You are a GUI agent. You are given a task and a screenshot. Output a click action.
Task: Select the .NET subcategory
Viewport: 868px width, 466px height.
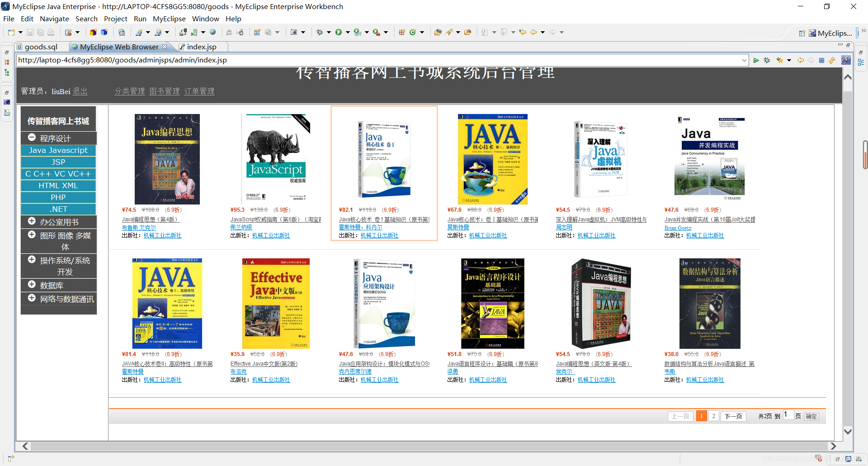coord(58,209)
